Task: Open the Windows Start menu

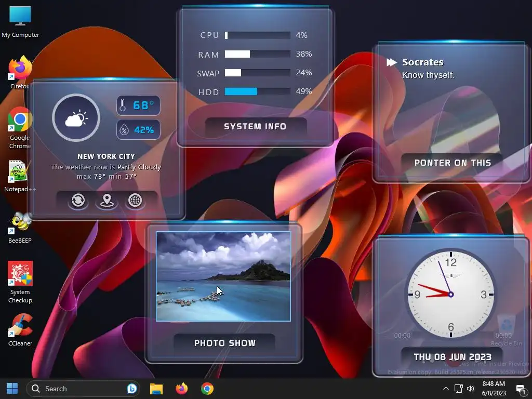Action: point(12,389)
